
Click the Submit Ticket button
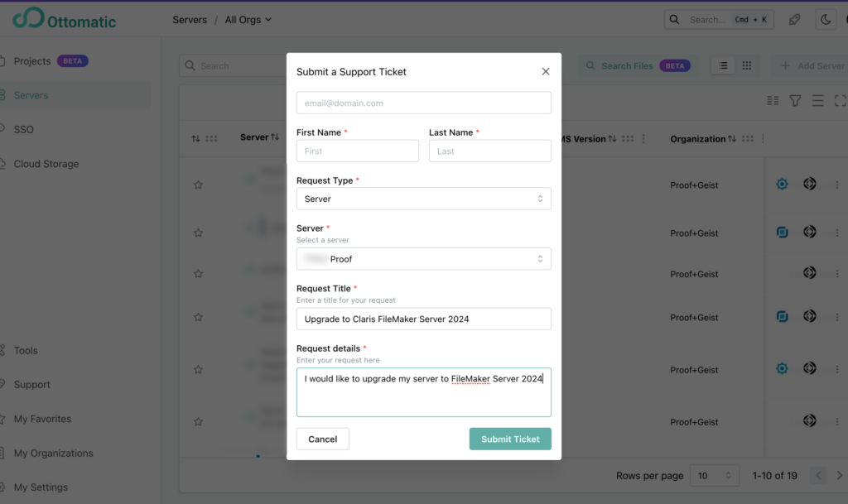(x=510, y=439)
